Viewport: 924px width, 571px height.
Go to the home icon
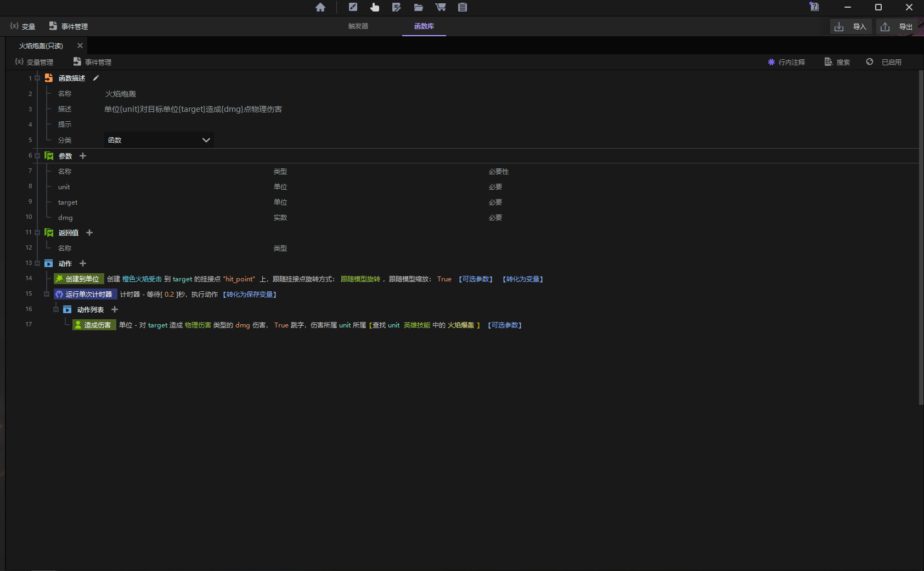(320, 7)
